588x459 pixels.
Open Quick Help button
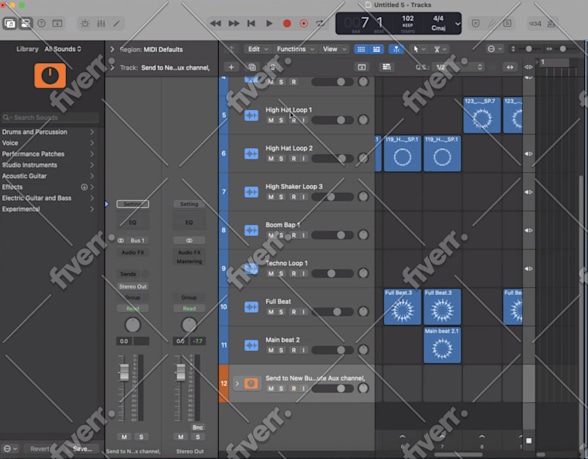pyautogui.click(x=42, y=24)
